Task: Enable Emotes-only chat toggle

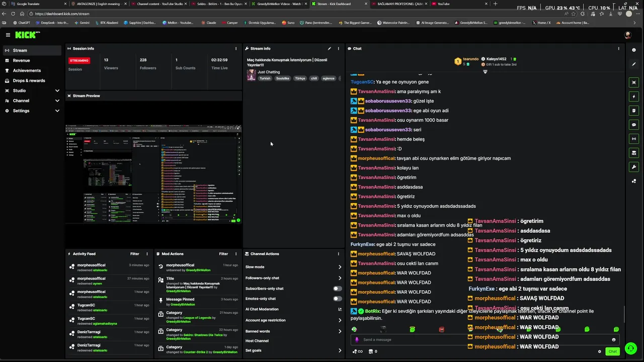Action: pyautogui.click(x=338, y=299)
